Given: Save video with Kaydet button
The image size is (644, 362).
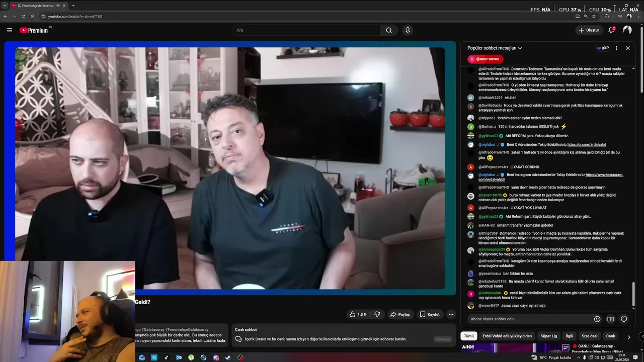Looking at the screenshot, I should click(x=430, y=314).
